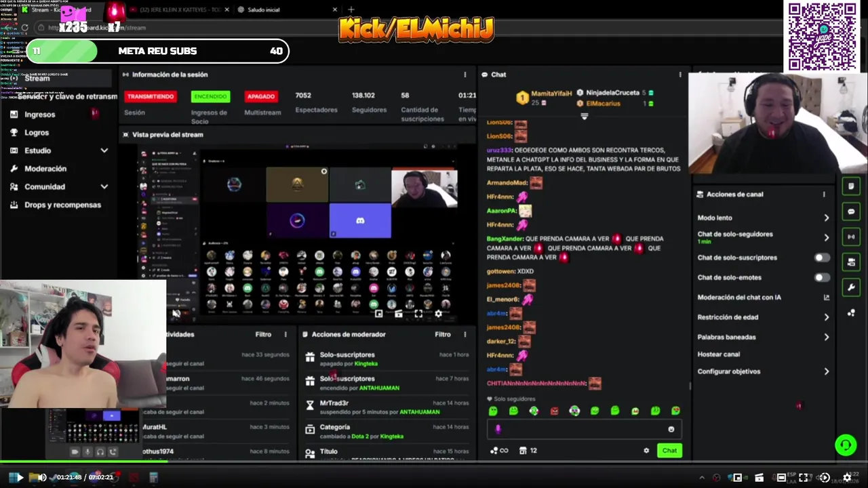Click the wrench icon in right toolbar
This screenshot has height=488, width=868.
pyautogui.click(x=851, y=288)
